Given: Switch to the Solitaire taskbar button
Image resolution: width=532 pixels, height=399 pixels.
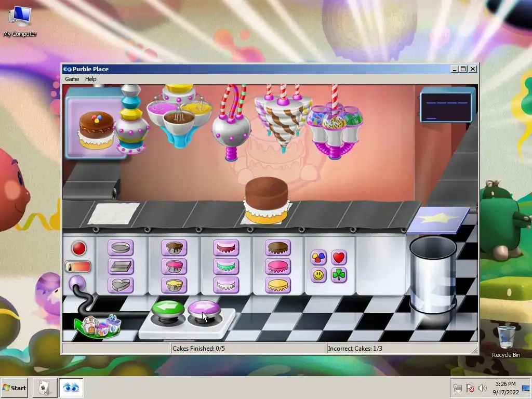Looking at the screenshot, I should (45, 388).
